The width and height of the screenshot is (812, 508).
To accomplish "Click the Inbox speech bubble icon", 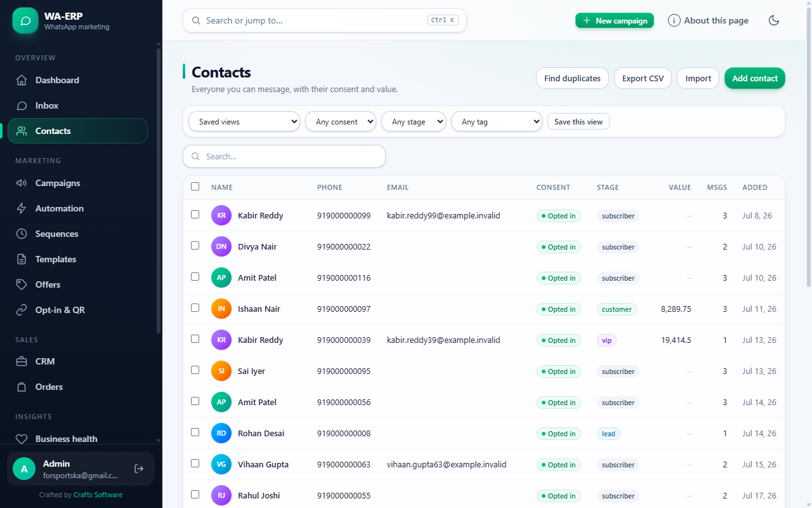I will pyautogui.click(x=22, y=105).
